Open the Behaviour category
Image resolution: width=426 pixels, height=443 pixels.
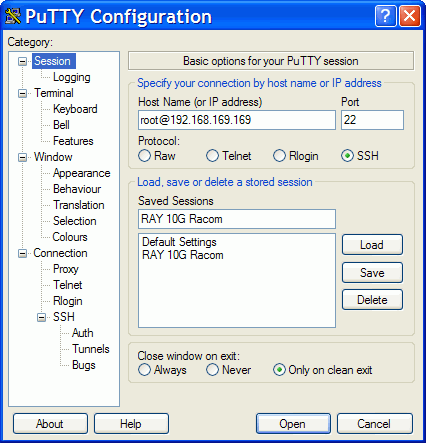point(77,189)
